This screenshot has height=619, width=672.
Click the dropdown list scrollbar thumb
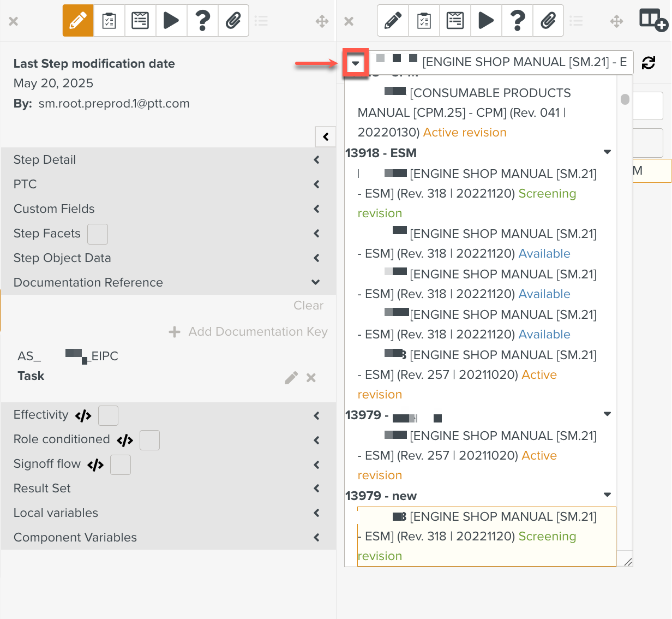click(625, 99)
